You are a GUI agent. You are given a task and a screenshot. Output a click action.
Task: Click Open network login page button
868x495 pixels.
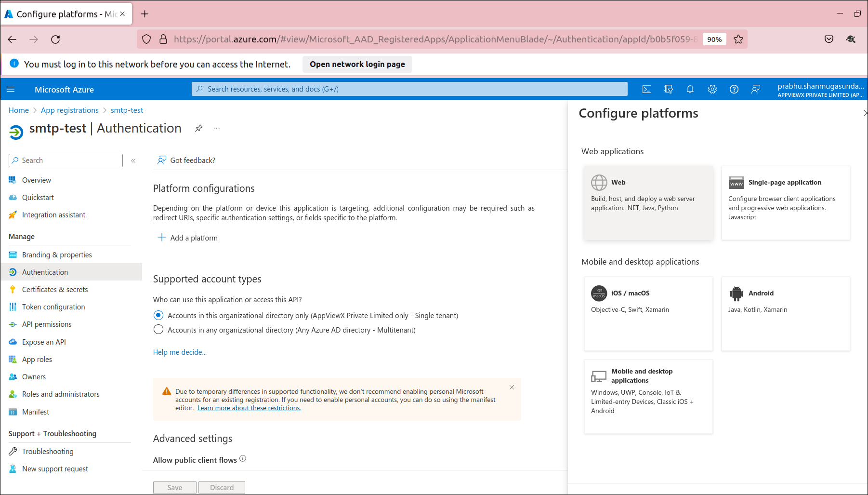pos(357,64)
